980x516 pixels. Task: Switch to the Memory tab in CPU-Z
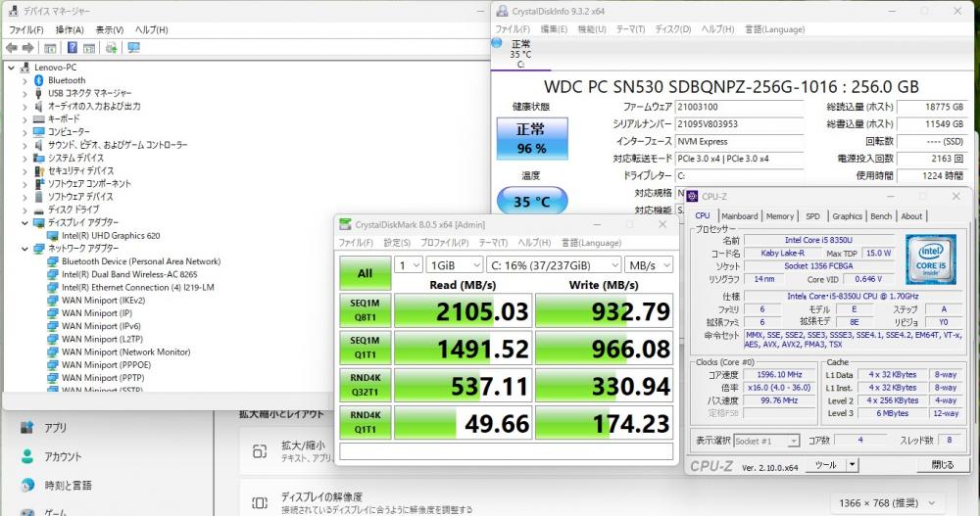780,216
